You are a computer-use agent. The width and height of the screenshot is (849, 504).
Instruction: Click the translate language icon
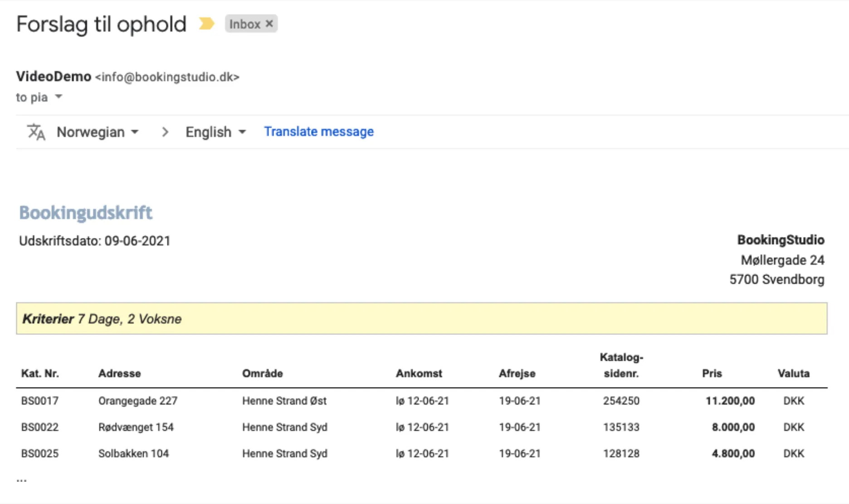(36, 132)
